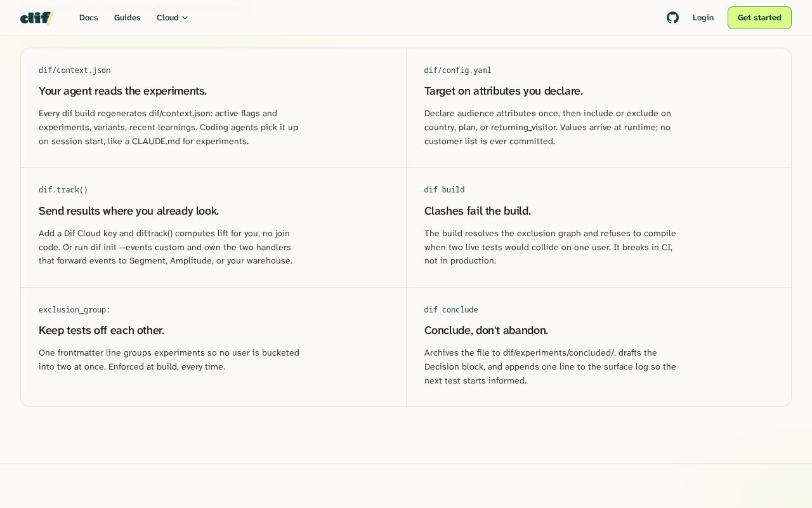Click heading 'Your agent reads the experiments.'
812x508 pixels.
(122, 91)
